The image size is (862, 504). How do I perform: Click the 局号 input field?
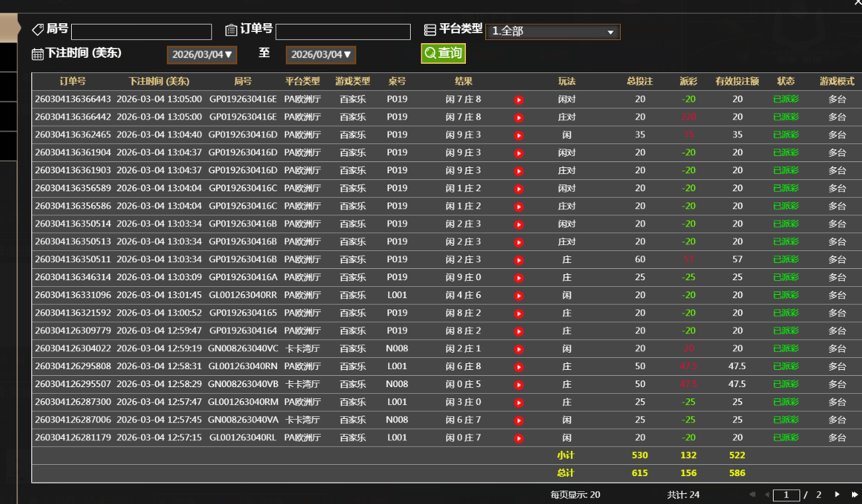142,32
